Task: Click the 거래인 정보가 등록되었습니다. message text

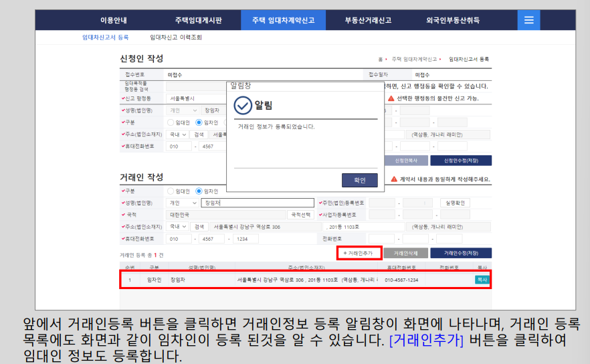Action: coord(276,127)
